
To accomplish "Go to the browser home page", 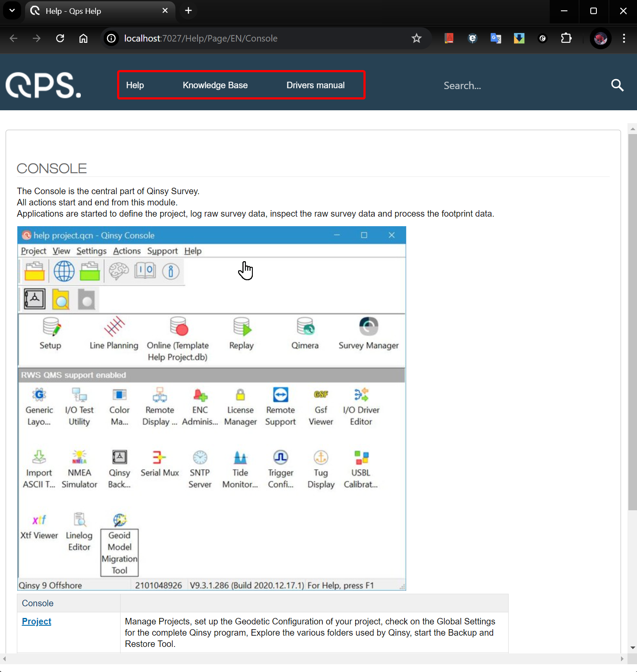I will [83, 38].
